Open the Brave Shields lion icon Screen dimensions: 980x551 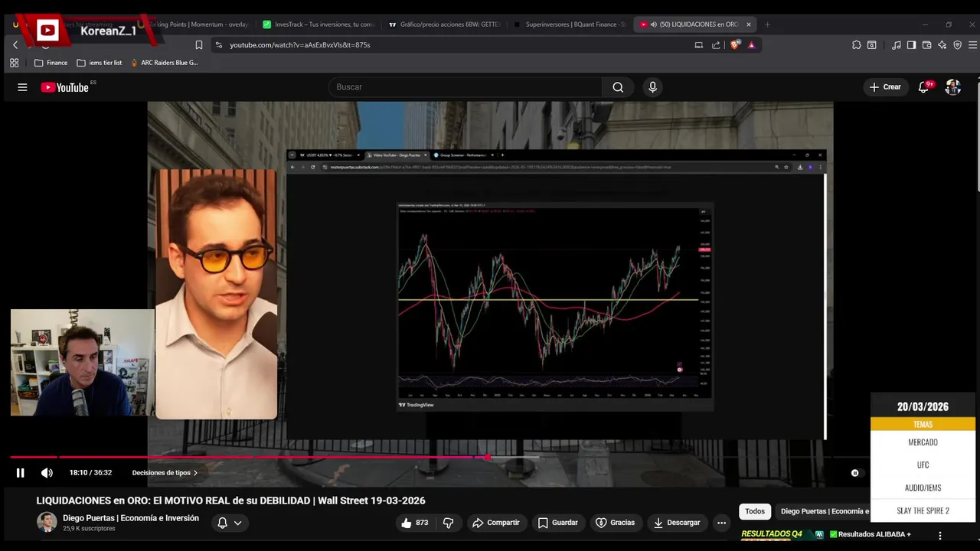click(735, 45)
